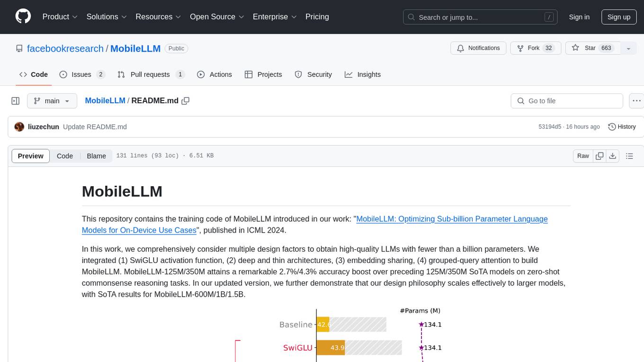The width and height of the screenshot is (644, 362).
Task: Click the pull requests count badge 1
Action: pyautogui.click(x=180, y=74)
